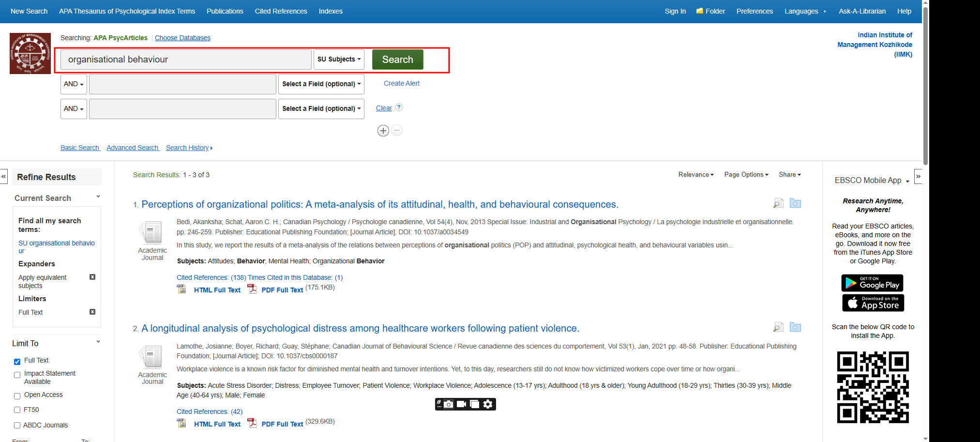Click the add search row plus icon

coord(383,131)
